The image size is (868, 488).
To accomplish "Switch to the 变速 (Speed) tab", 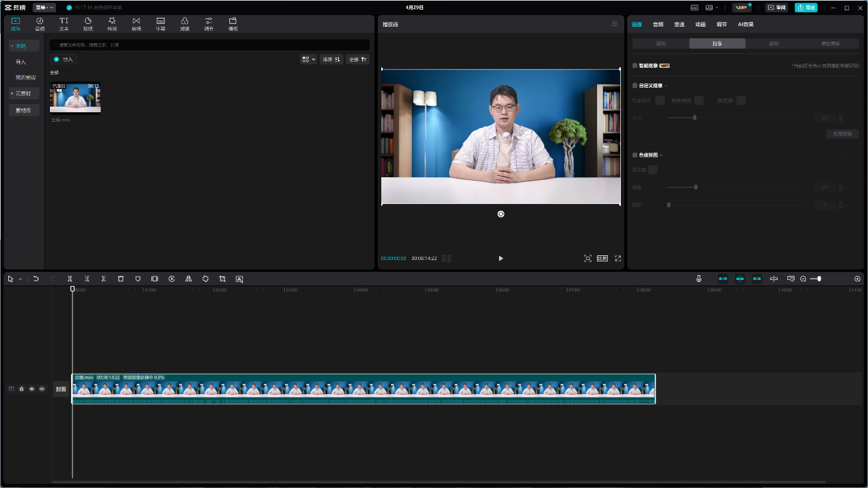I will click(679, 24).
